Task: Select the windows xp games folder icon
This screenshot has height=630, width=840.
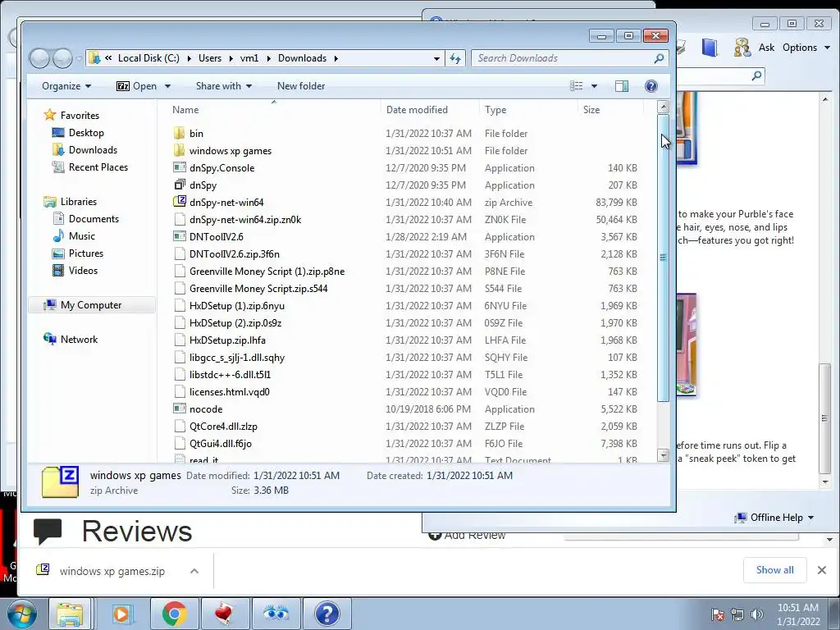Action: (180, 151)
